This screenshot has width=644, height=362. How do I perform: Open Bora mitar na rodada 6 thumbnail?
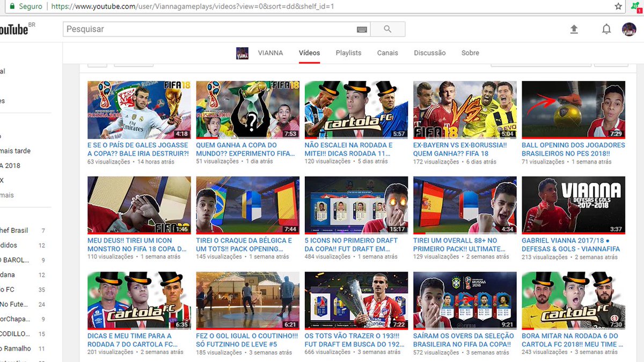pos(573,301)
